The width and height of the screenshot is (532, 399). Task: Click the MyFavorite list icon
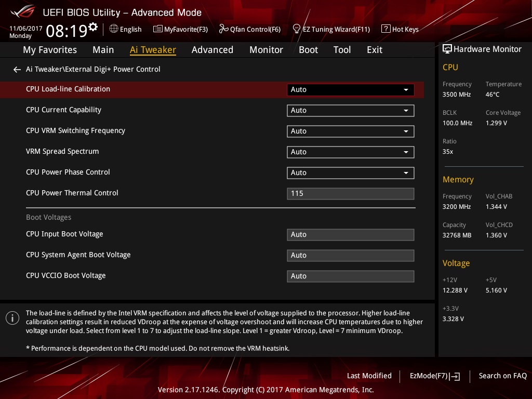158,29
